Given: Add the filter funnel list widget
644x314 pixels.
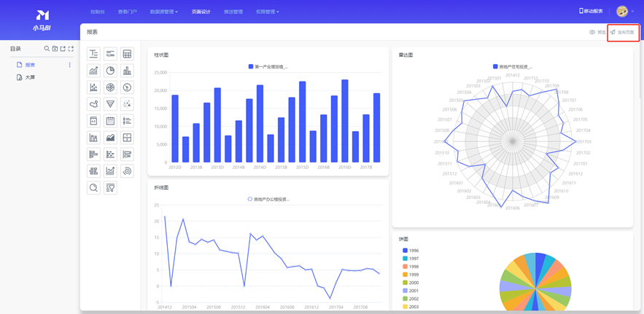Looking at the screenshot, I should point(110,187).
